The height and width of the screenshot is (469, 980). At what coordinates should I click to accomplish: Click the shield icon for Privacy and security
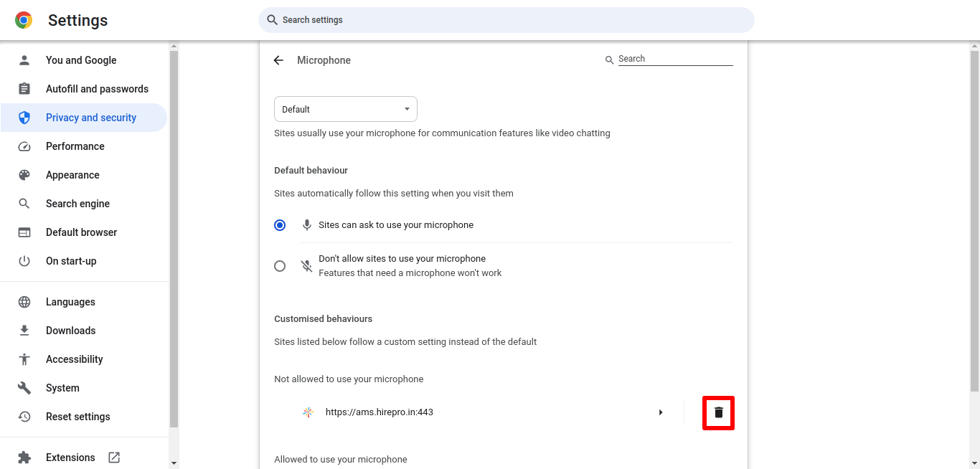(x=24, y=118)
